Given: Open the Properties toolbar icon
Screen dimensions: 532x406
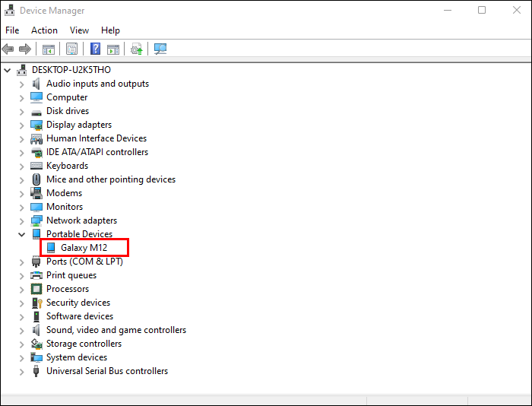Looking at the screenshot, I should (71, 49).
